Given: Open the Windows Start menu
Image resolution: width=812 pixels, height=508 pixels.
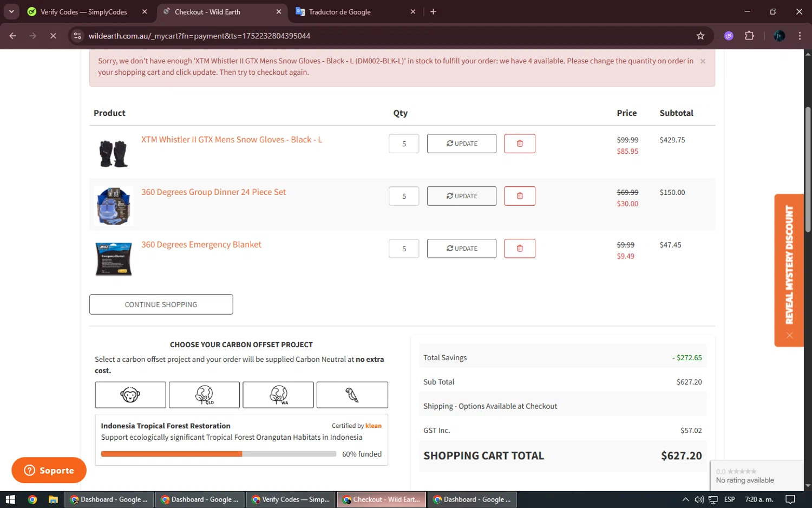Looking at the screenshot, I should tap(10, 499).
